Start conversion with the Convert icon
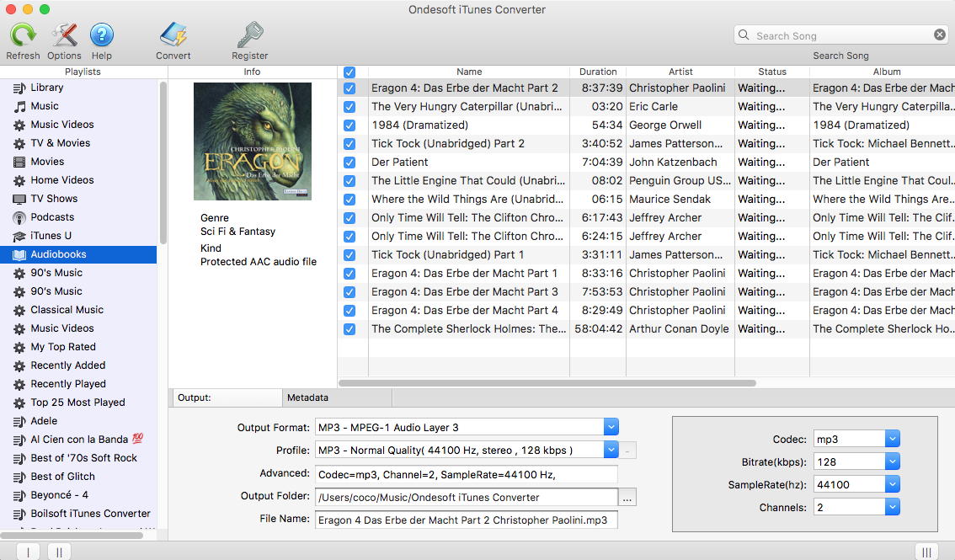The image size is (955, 560). coord(173,35)
